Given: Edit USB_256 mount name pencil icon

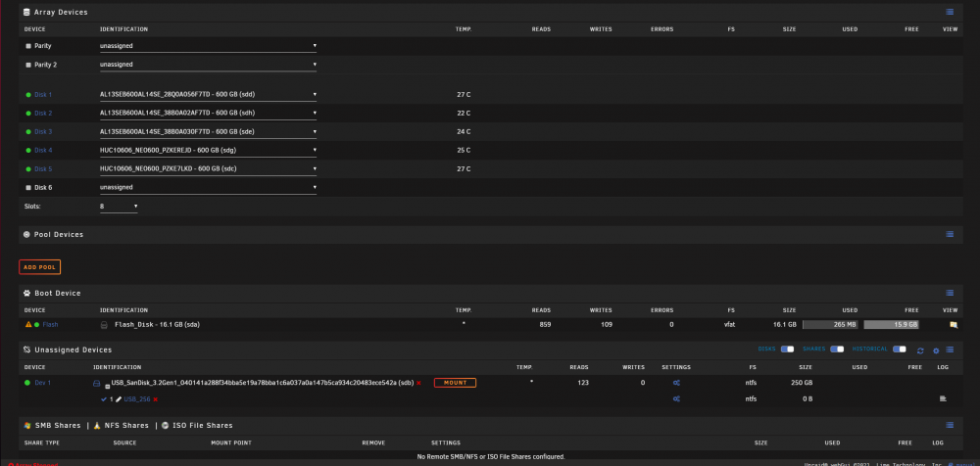Looking at the screenshot, I should 119,399.
